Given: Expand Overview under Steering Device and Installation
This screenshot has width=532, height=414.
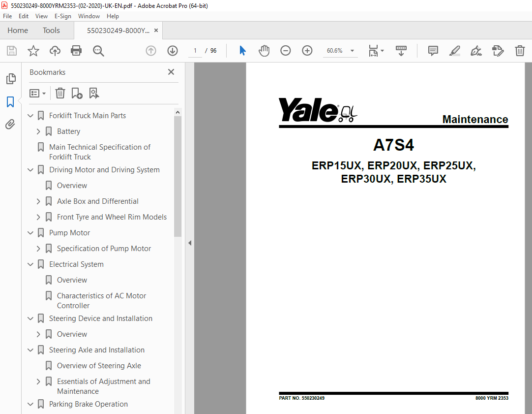Looking at the screenshot, I should [x=38, y=335].
